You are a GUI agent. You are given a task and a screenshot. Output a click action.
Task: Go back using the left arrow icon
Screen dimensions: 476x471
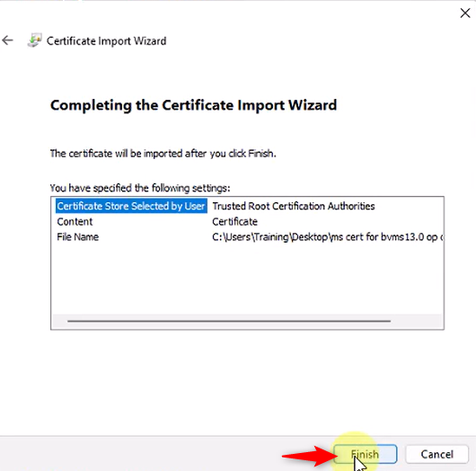click(7, 40)
